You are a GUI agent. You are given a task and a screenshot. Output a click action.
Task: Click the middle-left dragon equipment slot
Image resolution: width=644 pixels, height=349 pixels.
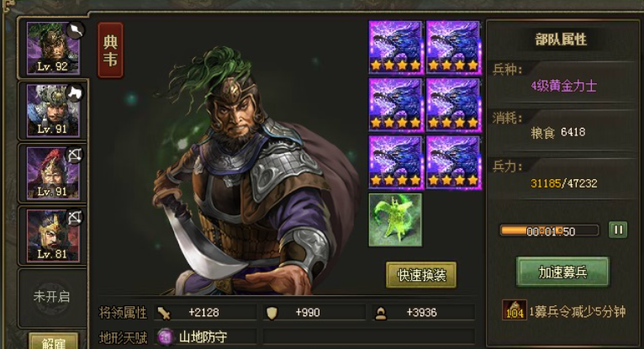[395, 105]
